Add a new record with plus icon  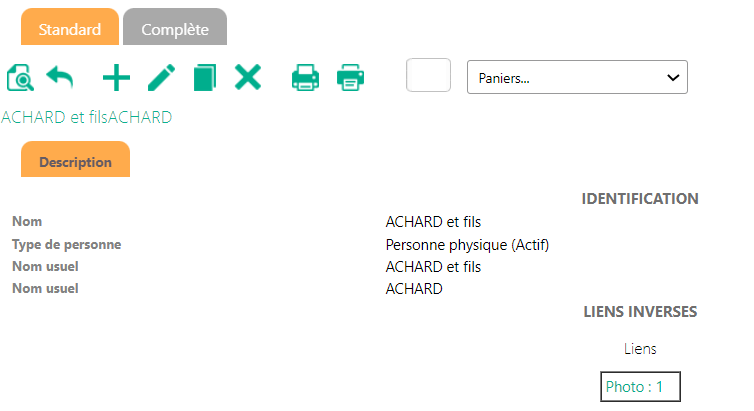pos(116,77)
